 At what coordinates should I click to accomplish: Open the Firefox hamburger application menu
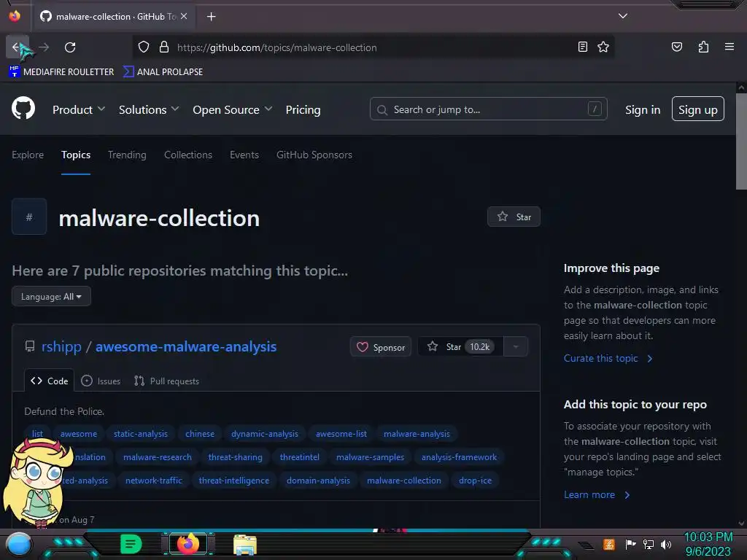click(x=729, y=47)
